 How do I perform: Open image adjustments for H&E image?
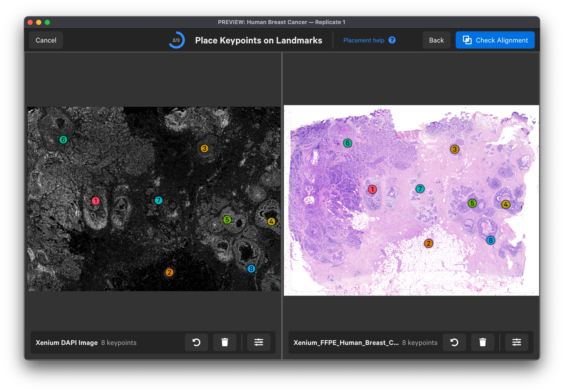point(516,342)
